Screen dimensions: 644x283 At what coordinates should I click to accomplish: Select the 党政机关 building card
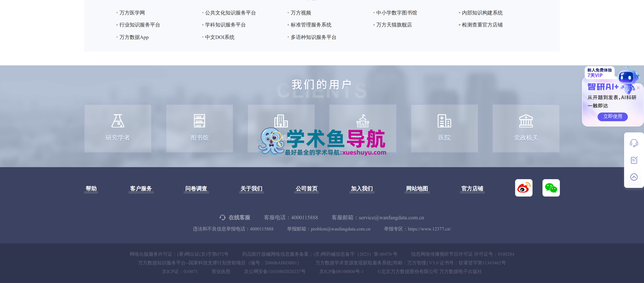[526, 128]
